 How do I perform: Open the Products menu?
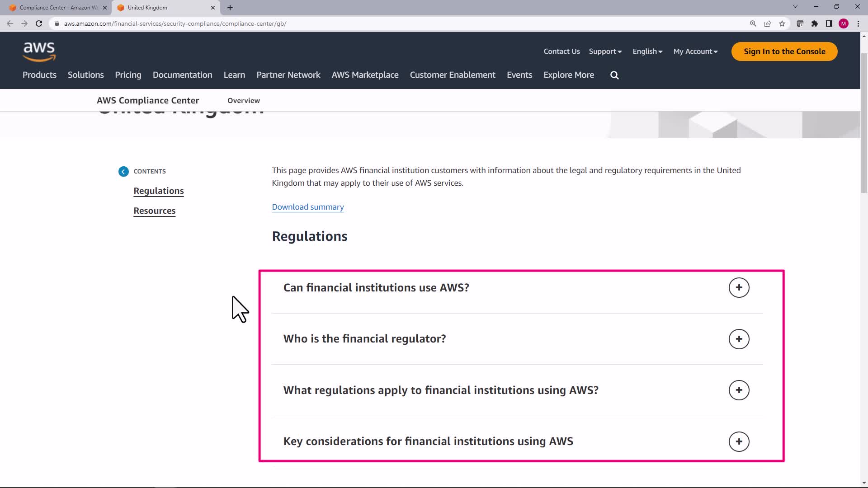click(40, 75)
